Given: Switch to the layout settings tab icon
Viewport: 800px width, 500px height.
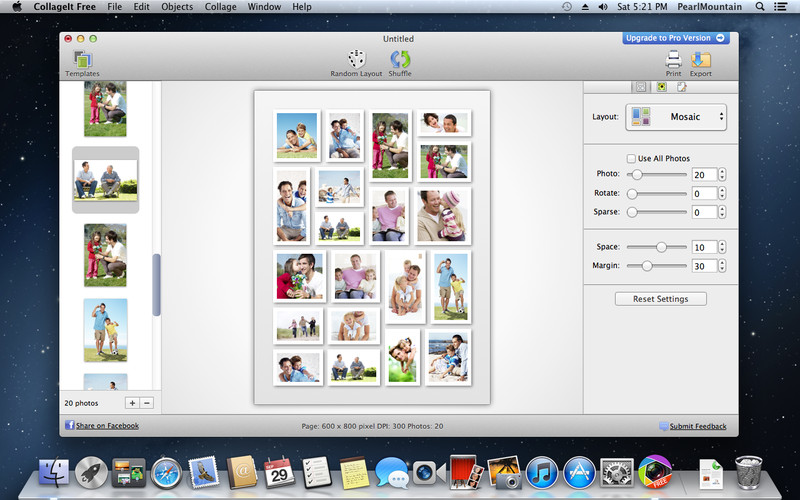Looking at the screenshot, I should click(641, 87).
